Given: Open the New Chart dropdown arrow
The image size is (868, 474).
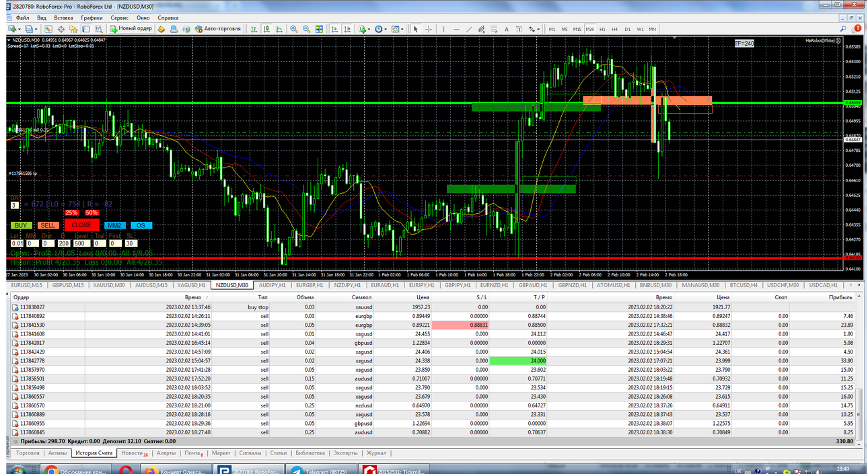Looking at the screenshot, I should [x=20, y=29].
